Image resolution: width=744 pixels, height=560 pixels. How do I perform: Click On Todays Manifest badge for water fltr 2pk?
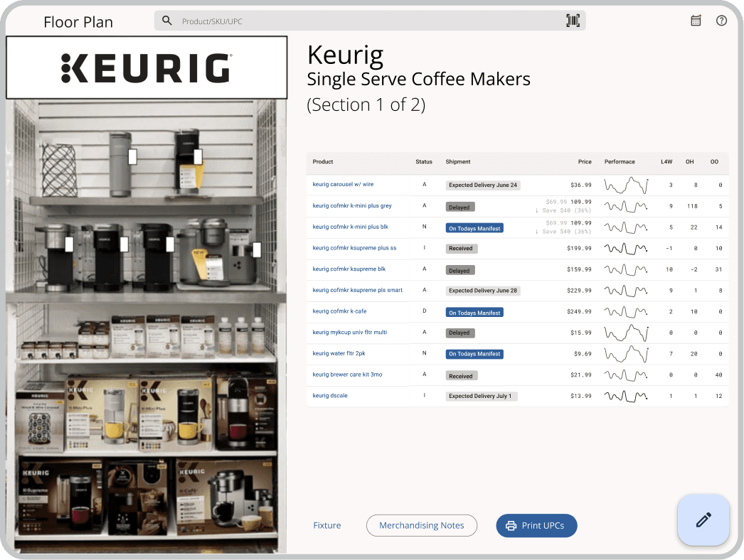coord(474,354)
